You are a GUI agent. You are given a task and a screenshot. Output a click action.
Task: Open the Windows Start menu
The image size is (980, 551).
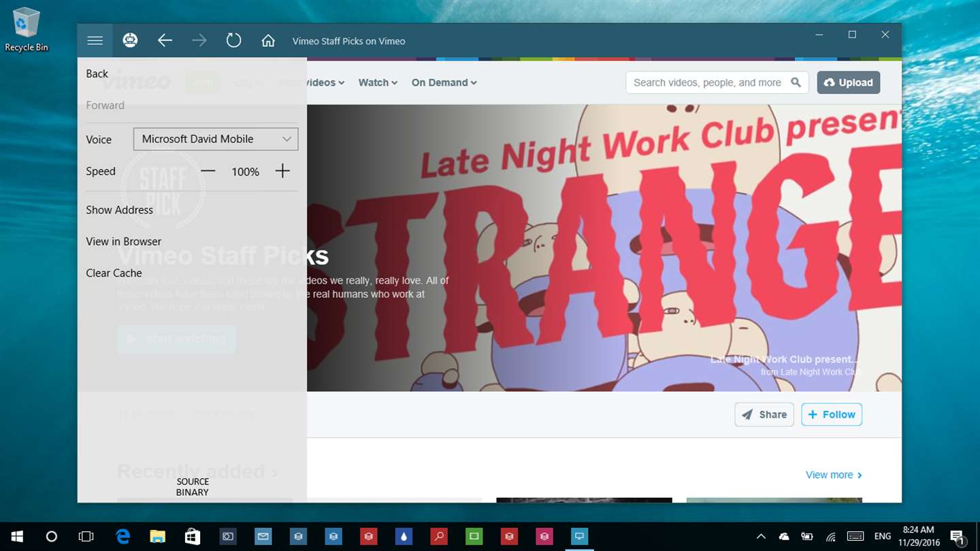[16, 537]
